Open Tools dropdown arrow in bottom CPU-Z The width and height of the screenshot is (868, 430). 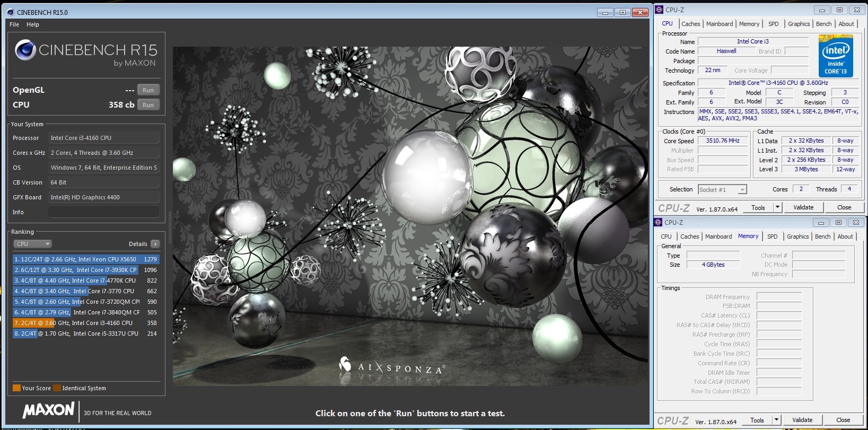pos(776,420)
